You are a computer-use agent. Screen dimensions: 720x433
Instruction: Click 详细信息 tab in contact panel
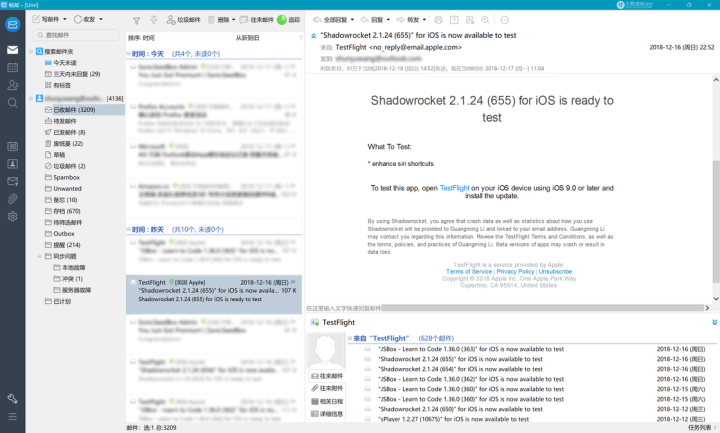pyautogui.click(x=327, y=414)
